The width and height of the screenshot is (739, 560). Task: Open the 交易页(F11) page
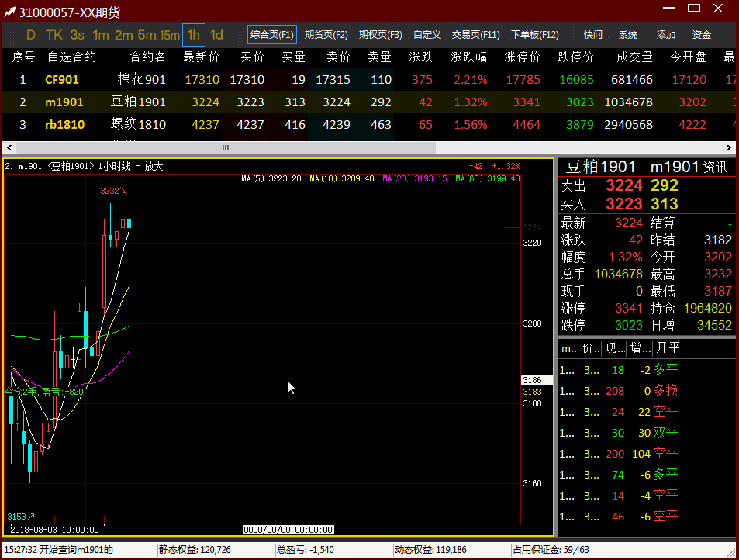[475, 35]
